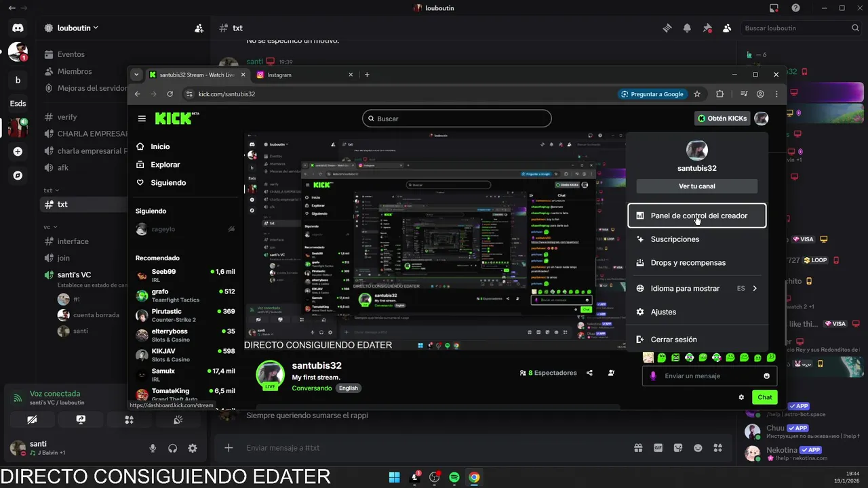Open Windows Start button
This screenshot has height=488, width=868.
[394, 477]
